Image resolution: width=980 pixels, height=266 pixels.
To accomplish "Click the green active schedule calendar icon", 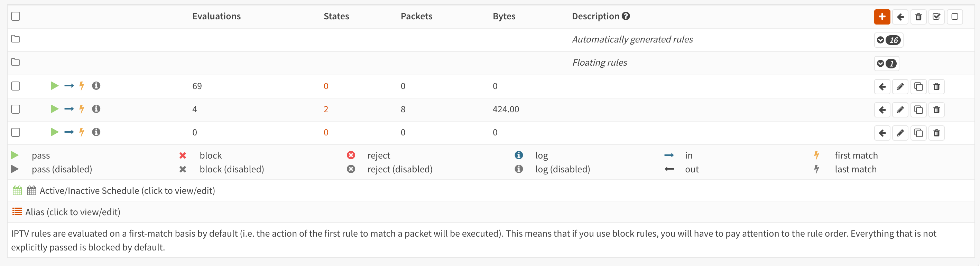I will (17, 190).
